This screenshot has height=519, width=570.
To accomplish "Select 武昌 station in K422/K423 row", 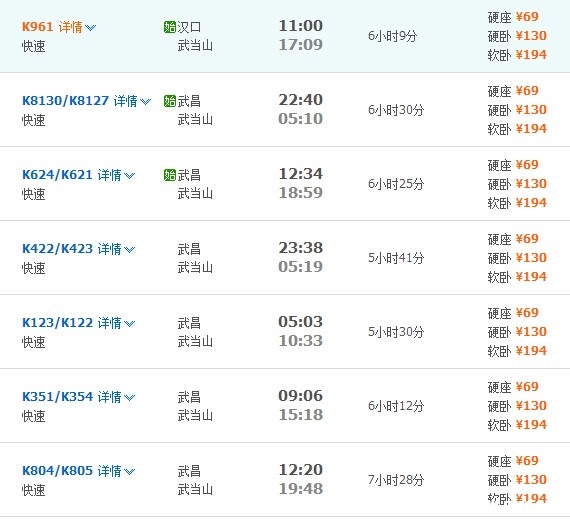I will point(189,249).
